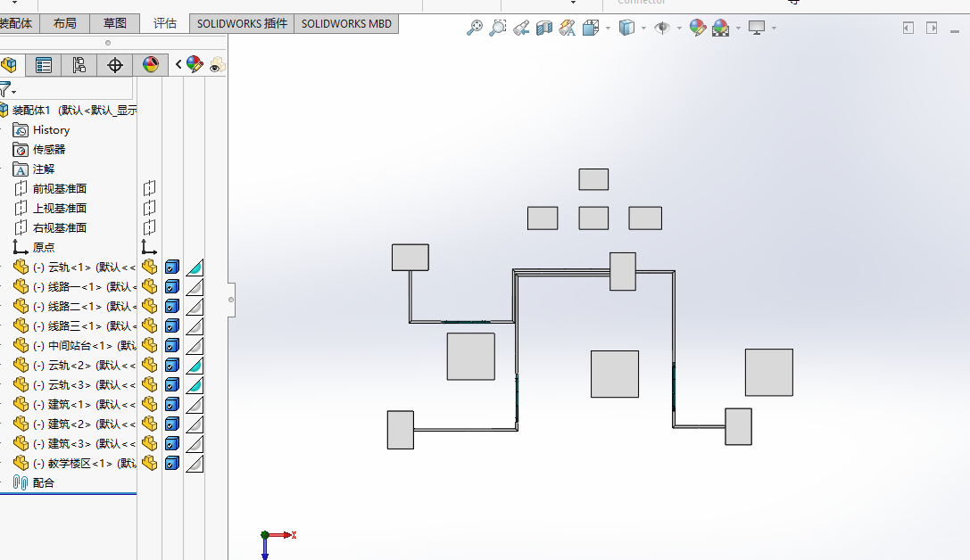Click the Display Style icon
The width and height of the screenshot is (970, 560).
coord(626,27)
